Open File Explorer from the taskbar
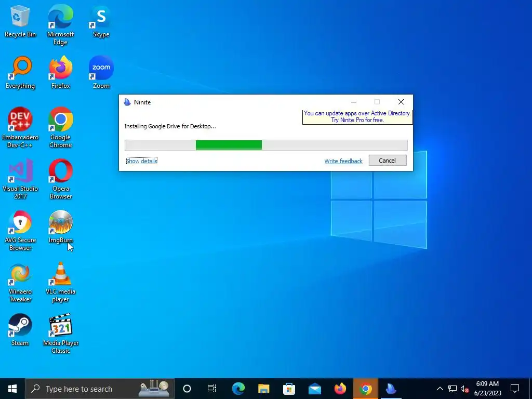 pyautogui.click(x=263, y=389)
